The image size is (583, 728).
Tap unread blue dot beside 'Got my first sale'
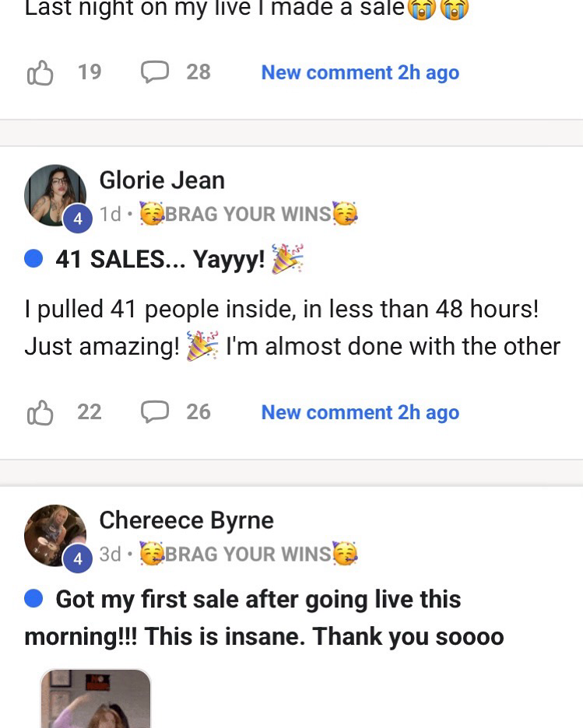[33, 599]
